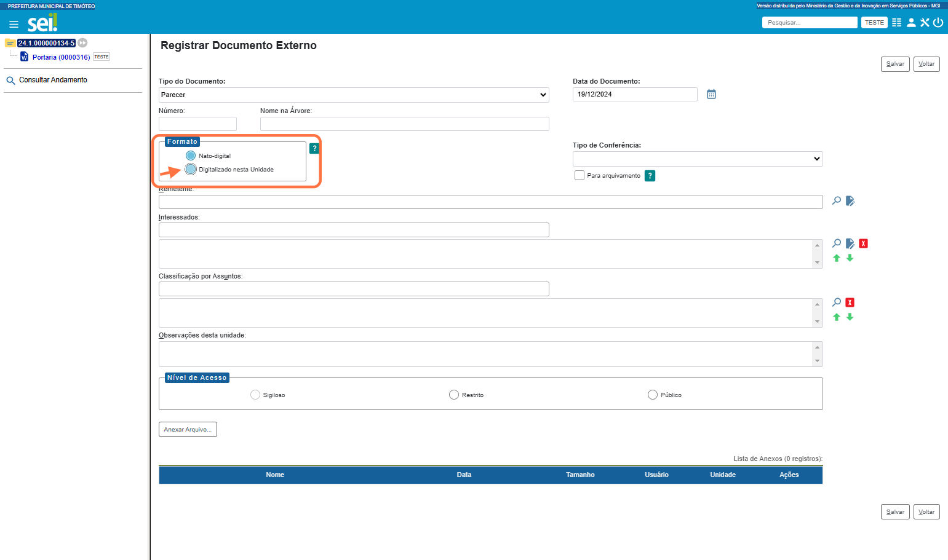Click the power logout icon

(x=938, y=23)
